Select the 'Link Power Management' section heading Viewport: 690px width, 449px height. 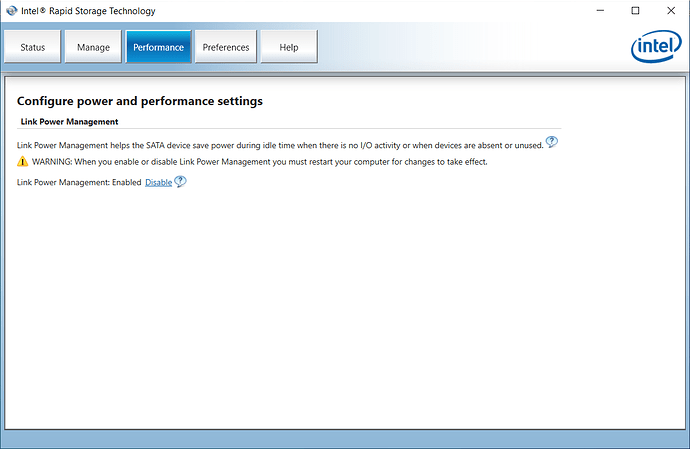pyautogui.click(x=70, y=121)
